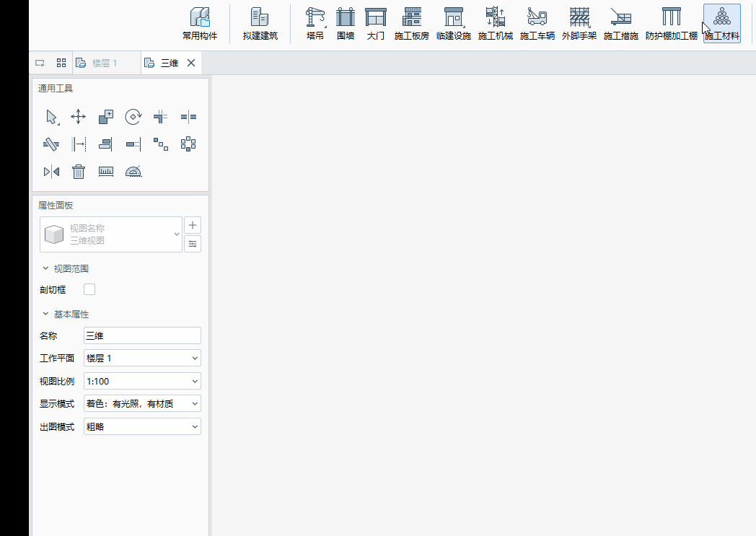Choose the linear array tool
The image size is (756, 536).
[161, 144]
